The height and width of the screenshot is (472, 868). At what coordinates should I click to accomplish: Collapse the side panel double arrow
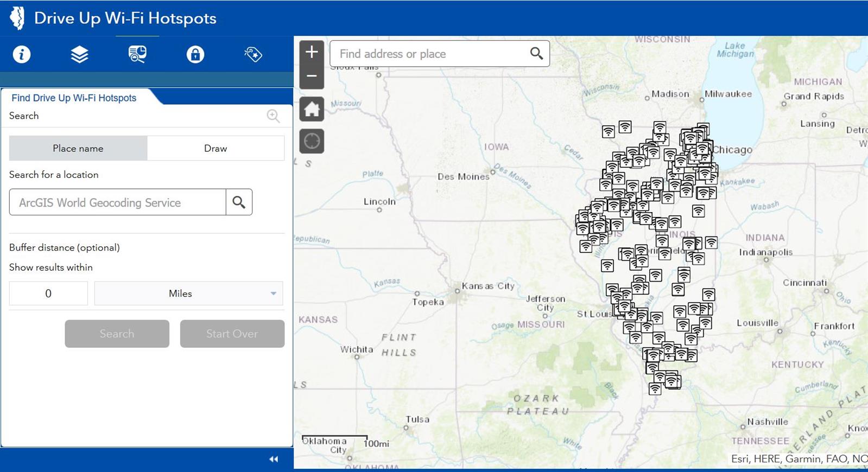[x=274, y=459]
